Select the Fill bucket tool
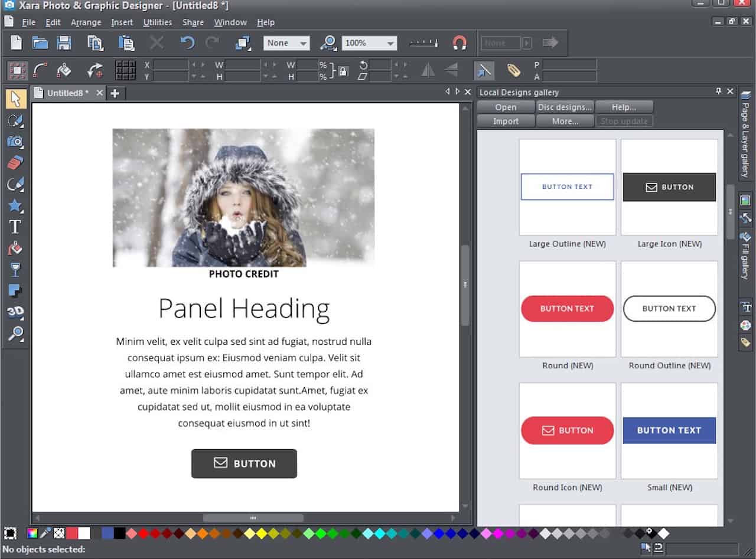The width and height of the screenshot is (756, 559). [15, 249]
